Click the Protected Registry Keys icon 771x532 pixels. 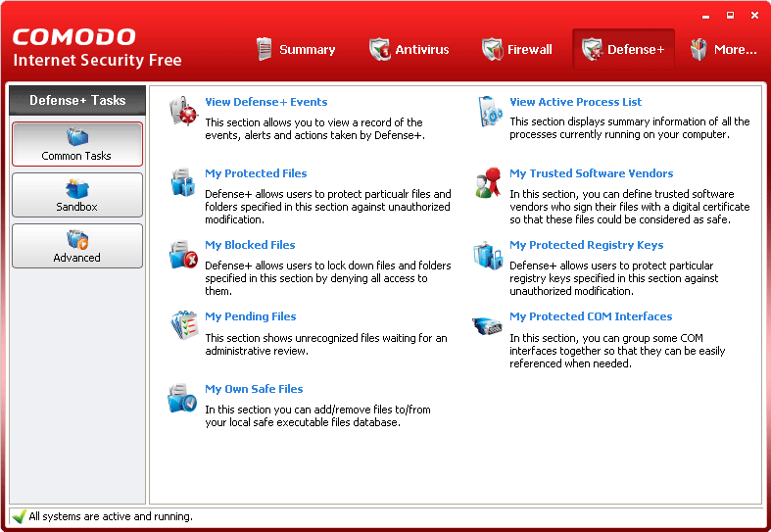[488, 255]
